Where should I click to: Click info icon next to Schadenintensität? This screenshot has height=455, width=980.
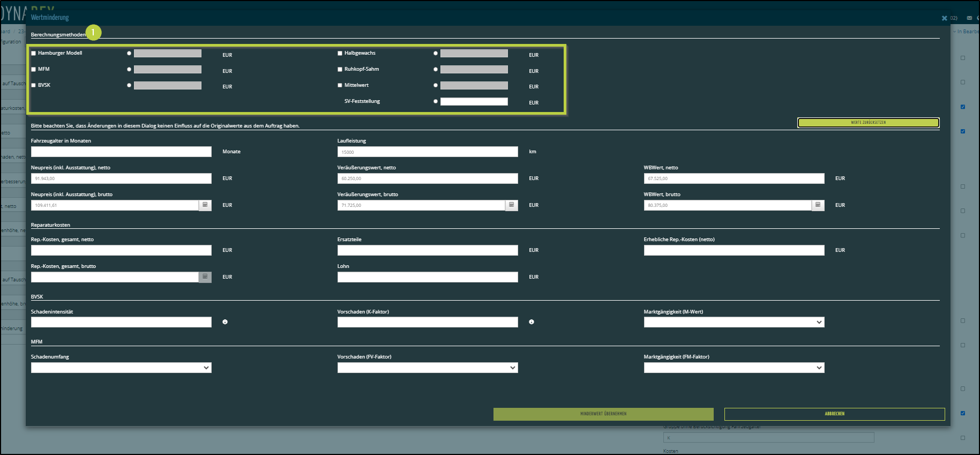(x=225, y=322)
